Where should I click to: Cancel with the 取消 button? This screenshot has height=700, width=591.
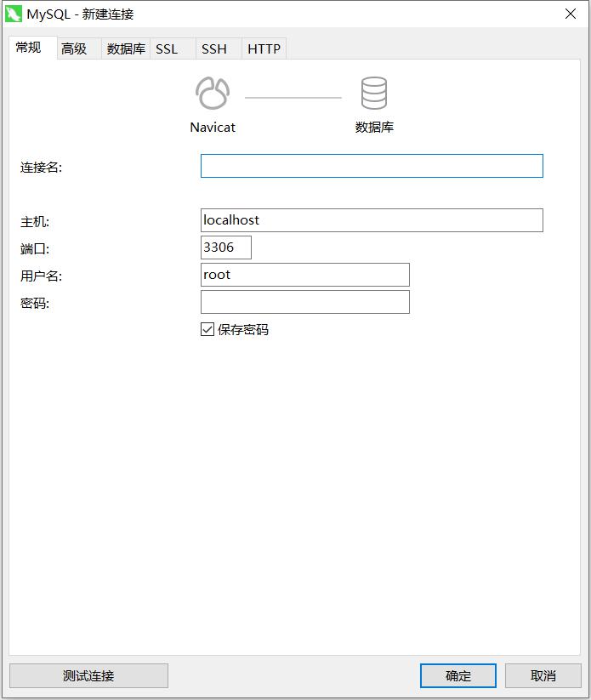click(543, 675)
